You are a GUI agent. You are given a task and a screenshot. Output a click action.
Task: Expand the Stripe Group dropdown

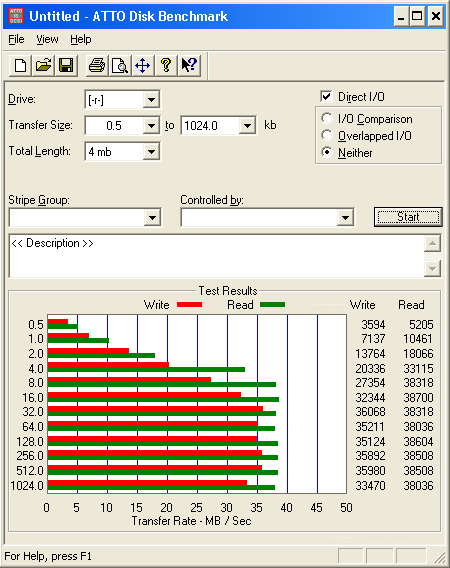click(x=152, y=217)
